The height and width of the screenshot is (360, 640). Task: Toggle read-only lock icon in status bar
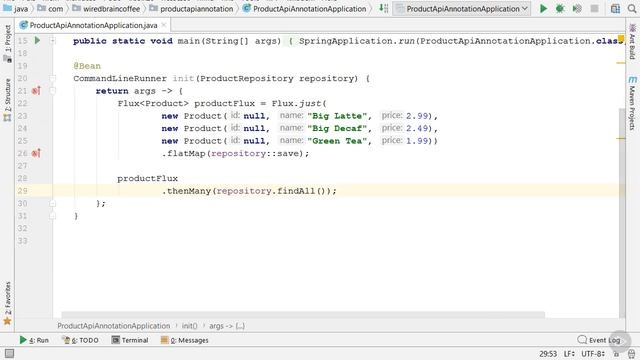616,353
